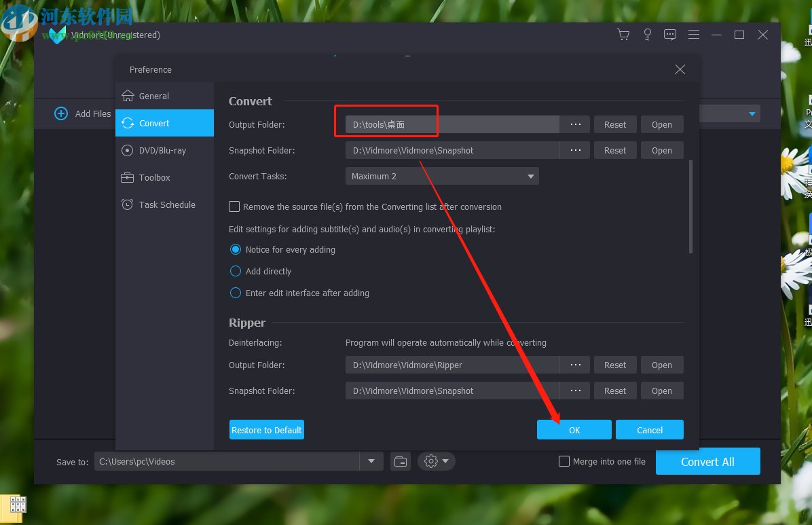The width and height of the screenshot is (812, 525).
Task: Open the Ripper Output Folder location
Action: (662, 365)
